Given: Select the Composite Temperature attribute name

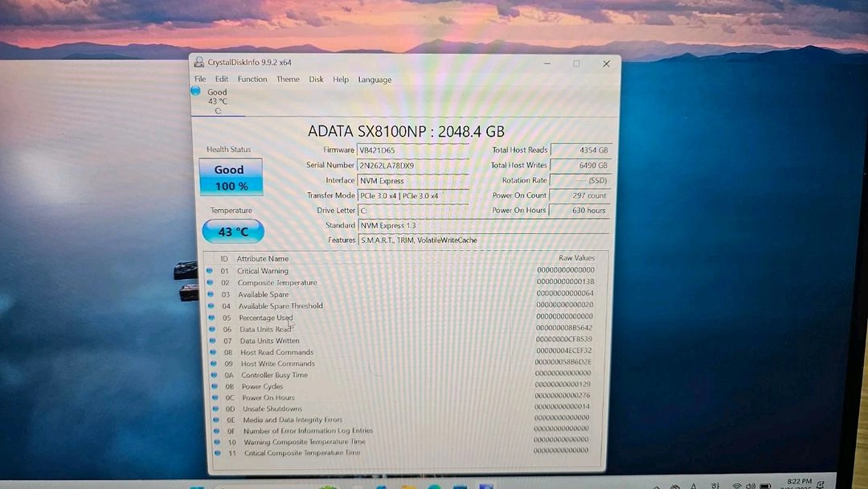Looking at the screenshot, I should coord(277,282).
